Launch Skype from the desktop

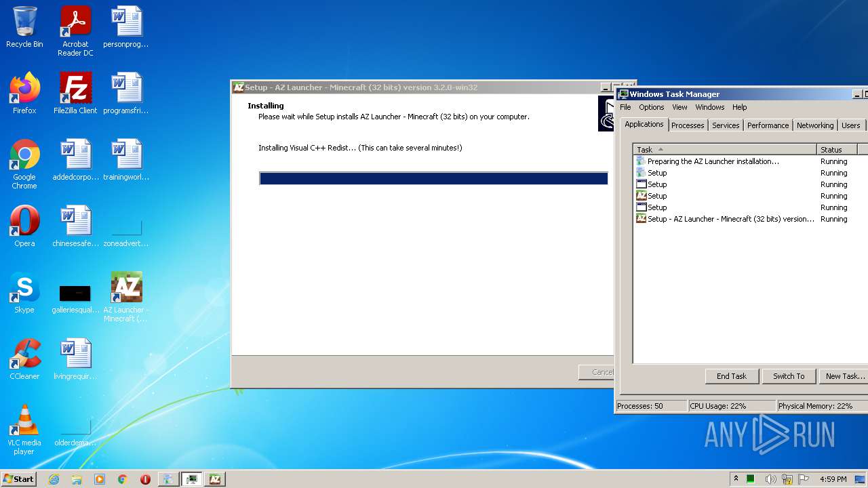click(x=24, y=293)
